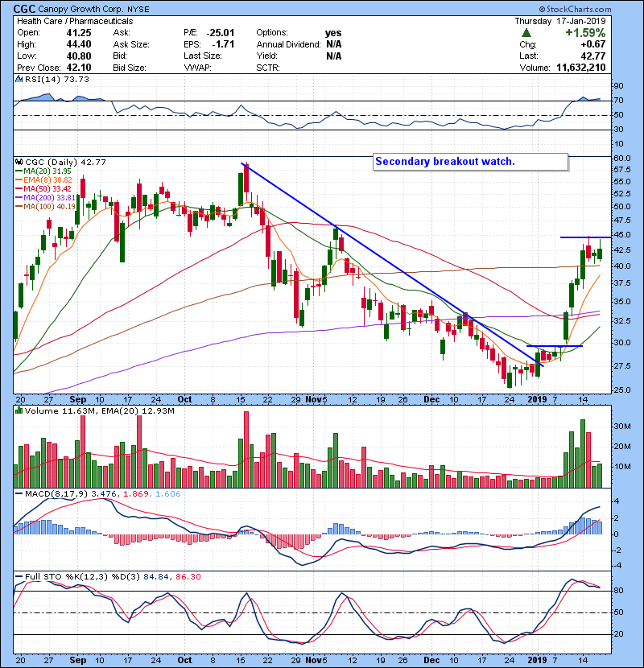Click the candlestick icon beside CGC (Daily)
644x668 pixels.
[19, 162]
